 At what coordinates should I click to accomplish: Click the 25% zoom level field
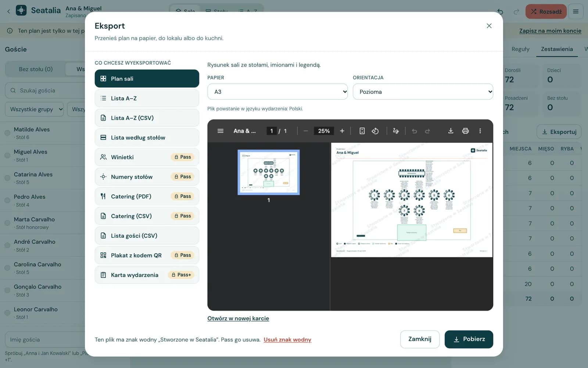pos(324,131)
